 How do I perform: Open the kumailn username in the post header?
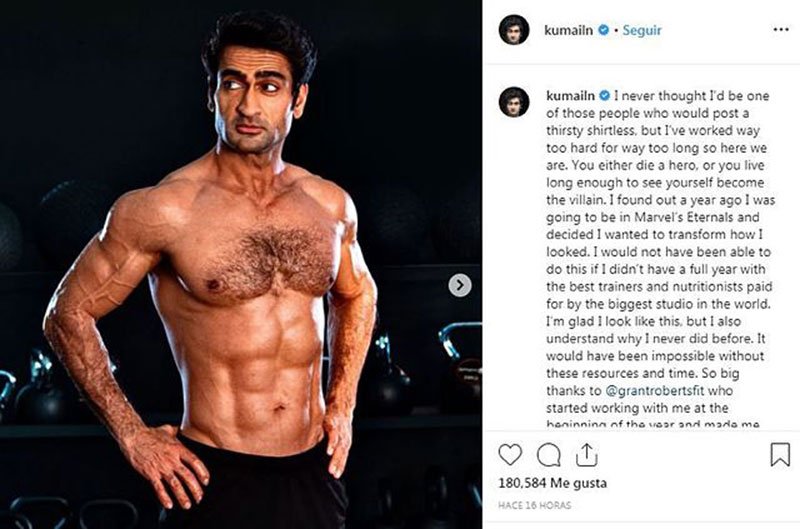click(568, 30)
